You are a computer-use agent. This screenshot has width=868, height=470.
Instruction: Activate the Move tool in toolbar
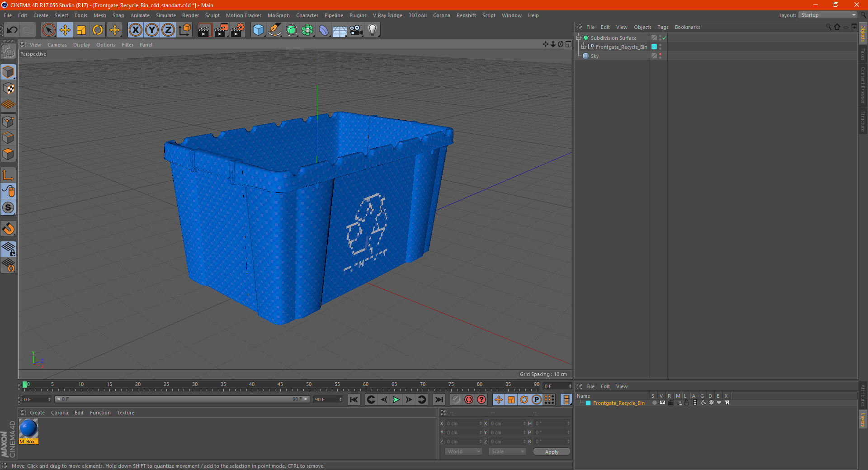pos(65,30)
